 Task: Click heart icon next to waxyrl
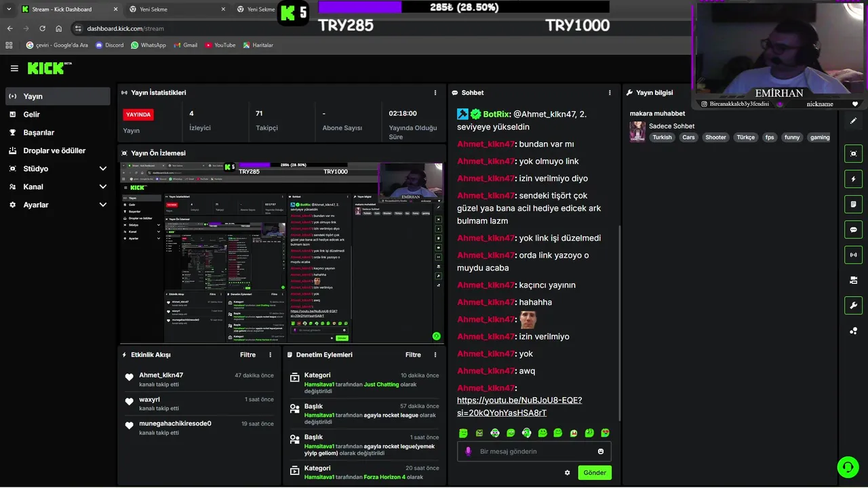(129, 402)
